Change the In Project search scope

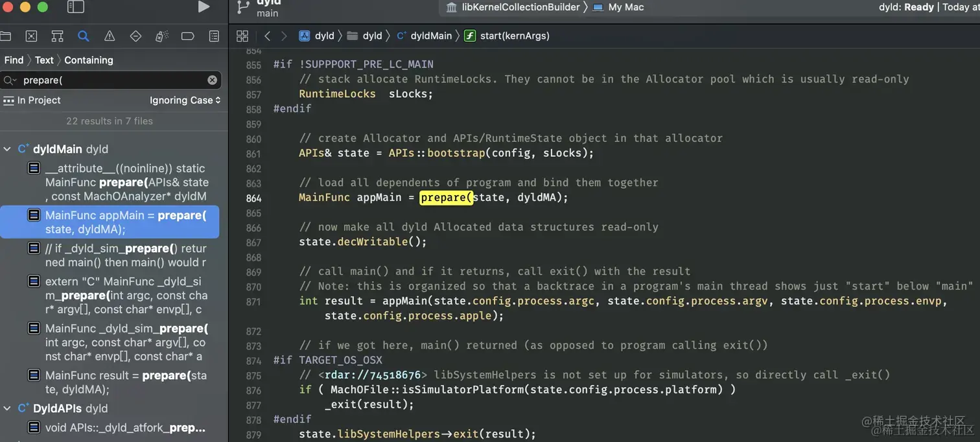(32, 100)
